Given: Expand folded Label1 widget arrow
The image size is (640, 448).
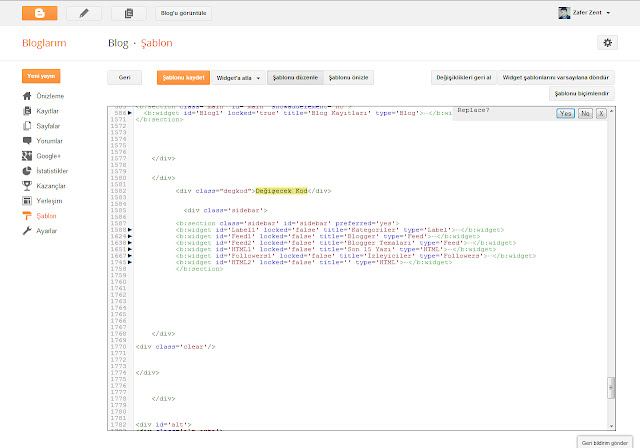Looking at the screenshot, I should tap(130, 230).
